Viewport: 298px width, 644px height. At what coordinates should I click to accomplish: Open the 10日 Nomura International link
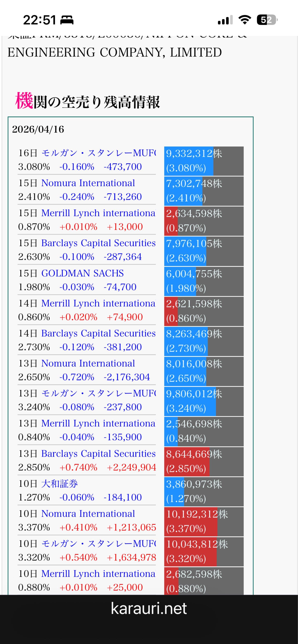tap(88, 514)
